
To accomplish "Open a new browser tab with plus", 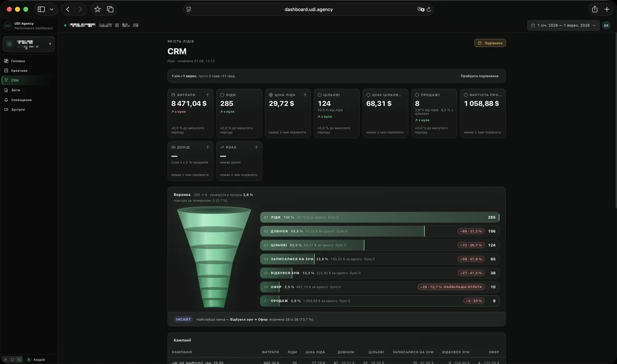I will coord(607,9).
